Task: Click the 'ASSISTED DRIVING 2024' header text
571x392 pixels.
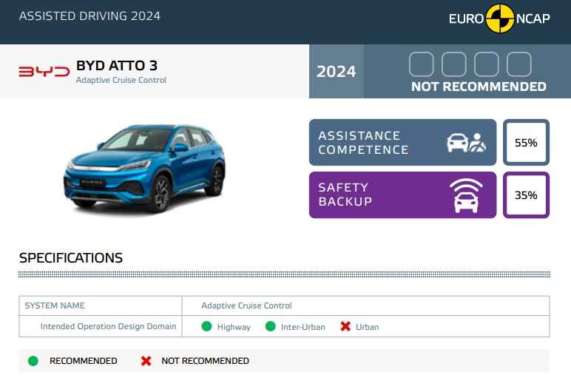Action: [x=89, y=16]
